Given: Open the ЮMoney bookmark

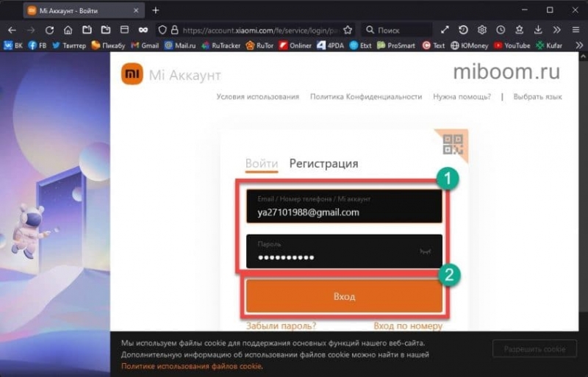Looking at the screenshot, I should pyautogui.click(x=470, y=46).
